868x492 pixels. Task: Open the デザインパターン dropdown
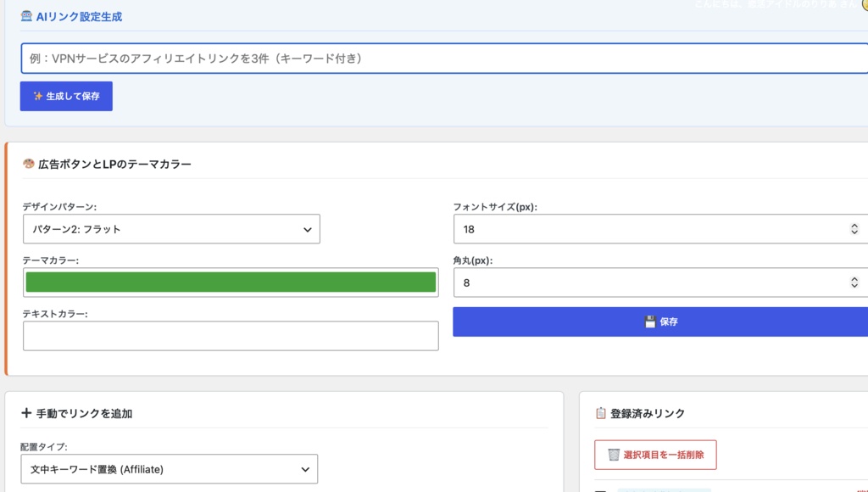(x=171, y=229)
